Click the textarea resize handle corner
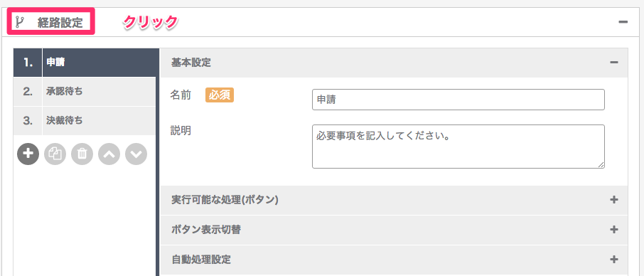 click(x=601, y=165)
